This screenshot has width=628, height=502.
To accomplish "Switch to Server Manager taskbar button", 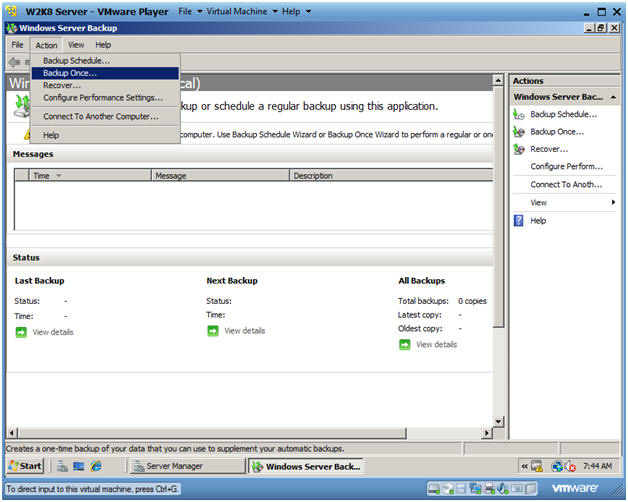I will click(x=187, y=466).
